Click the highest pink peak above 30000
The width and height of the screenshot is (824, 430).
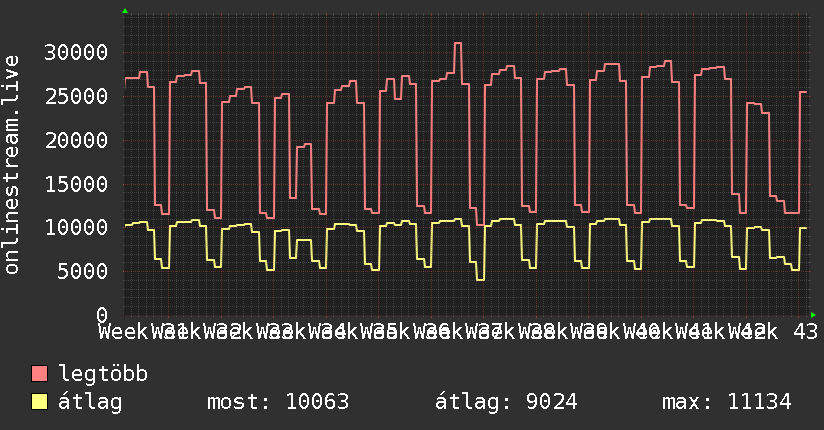point(458,43)
